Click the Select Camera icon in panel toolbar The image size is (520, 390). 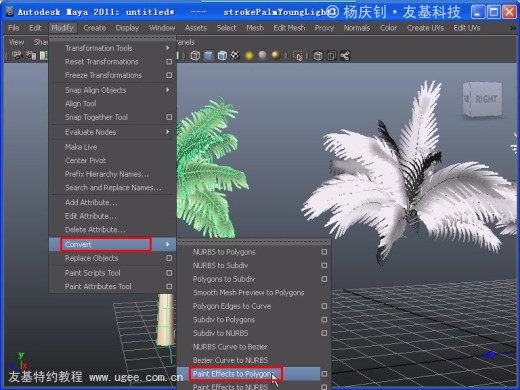click(x=17, y=55)
